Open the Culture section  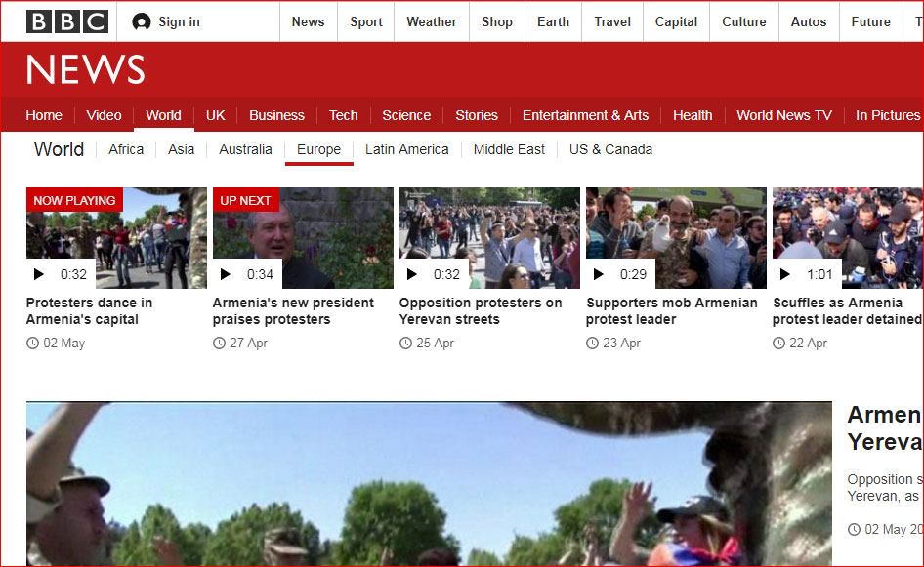coord(744,21)
